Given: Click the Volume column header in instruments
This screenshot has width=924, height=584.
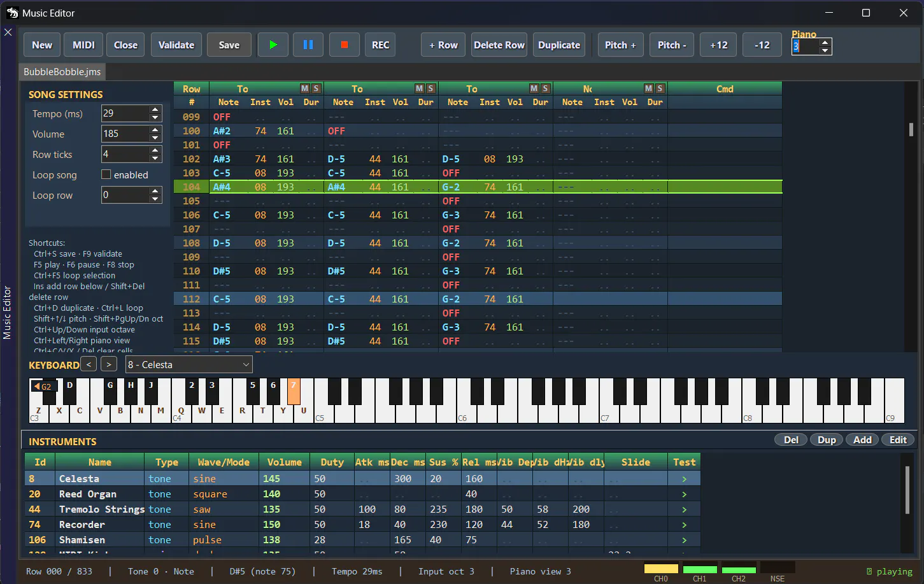Looking at the screenshot, I should point(285,462).
